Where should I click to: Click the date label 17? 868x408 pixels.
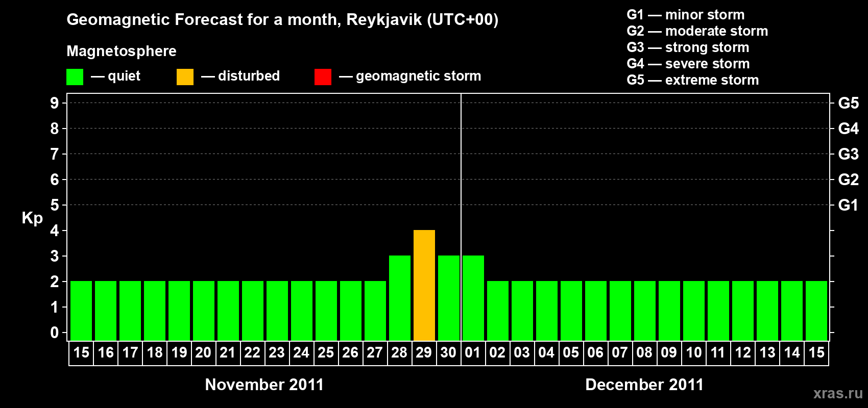tap(130, 352)
